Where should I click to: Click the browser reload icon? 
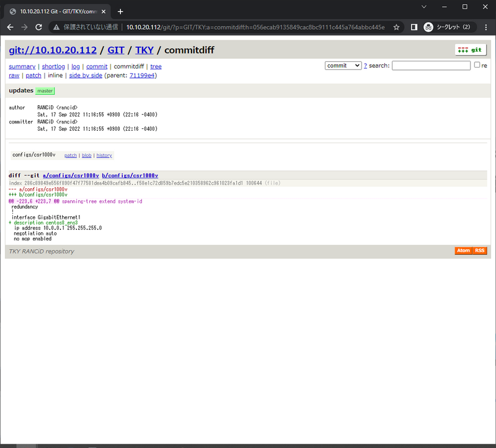(38, 27)
